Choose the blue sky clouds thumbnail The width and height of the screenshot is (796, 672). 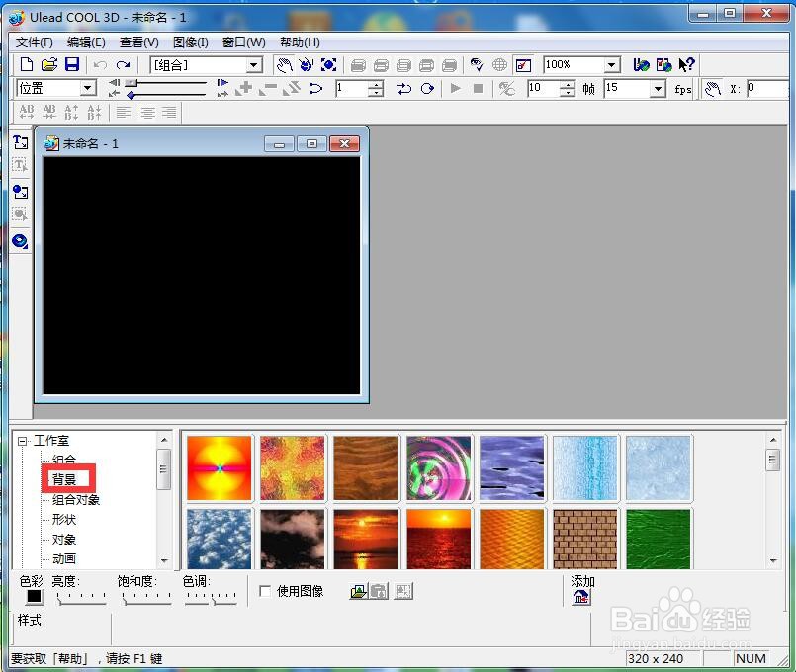(220, 540)
